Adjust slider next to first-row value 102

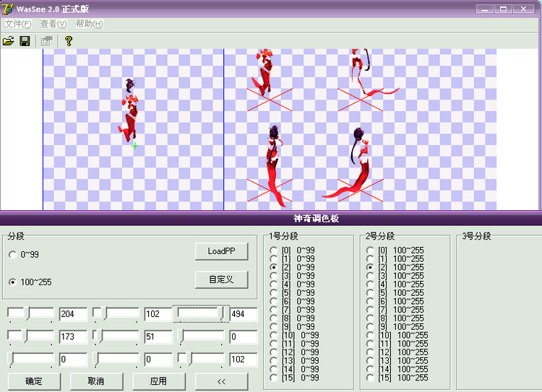(116, 313)
